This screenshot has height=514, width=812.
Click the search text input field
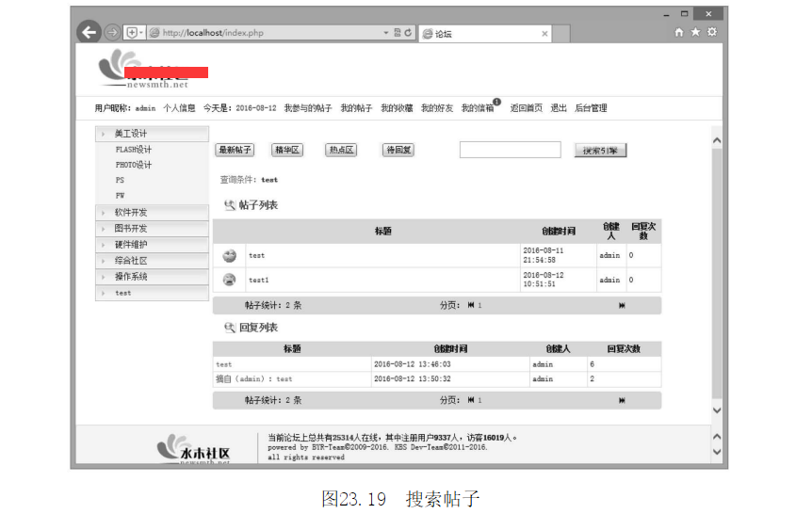click(x=510, y=150)
